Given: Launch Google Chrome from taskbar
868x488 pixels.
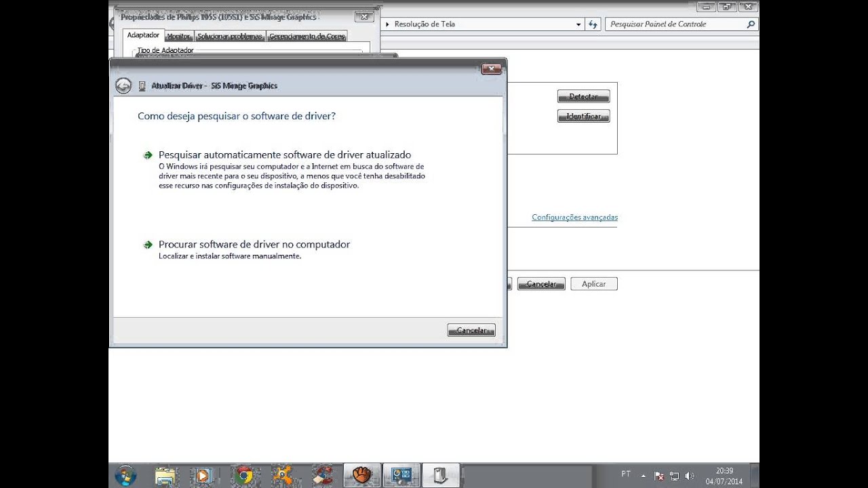Looking at the screenshot, I should pos(245,475).
